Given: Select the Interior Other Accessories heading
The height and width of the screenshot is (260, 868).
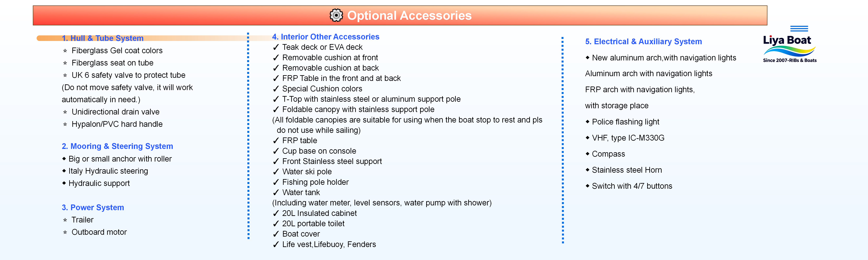Looking at the screenshot, I should 325,37.
